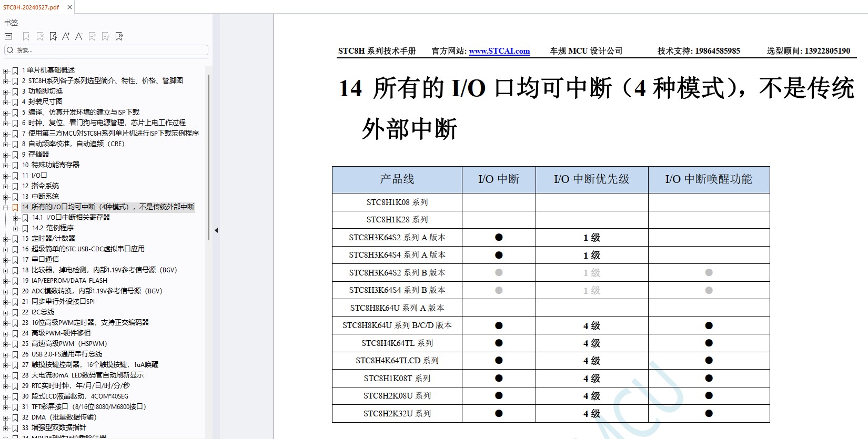Open bookmark 18 比较器，掉电检测
Image resolution: width=868 pixels, height=439 pixels.
[x=99, y=270]
